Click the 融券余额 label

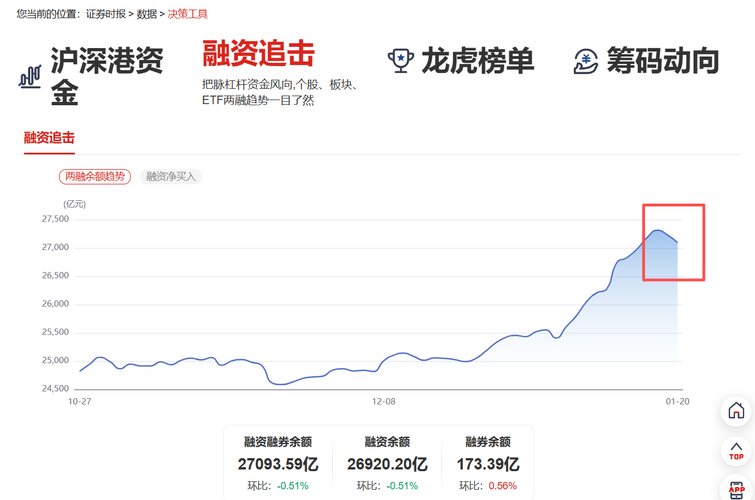click(x=488, y=442)
